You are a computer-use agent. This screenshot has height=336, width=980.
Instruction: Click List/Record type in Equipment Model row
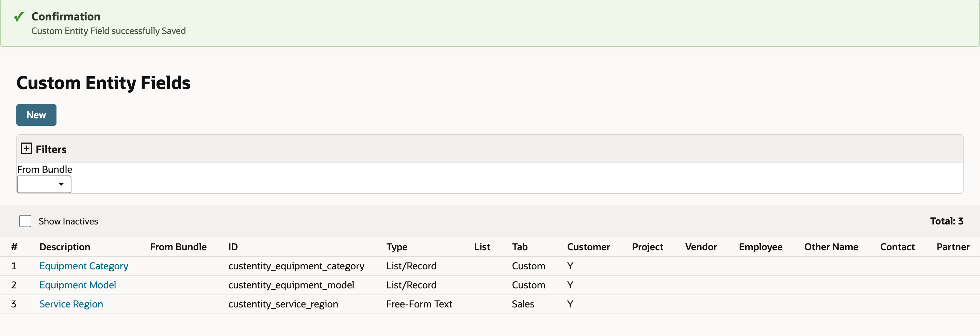click(x=411, y=285)
